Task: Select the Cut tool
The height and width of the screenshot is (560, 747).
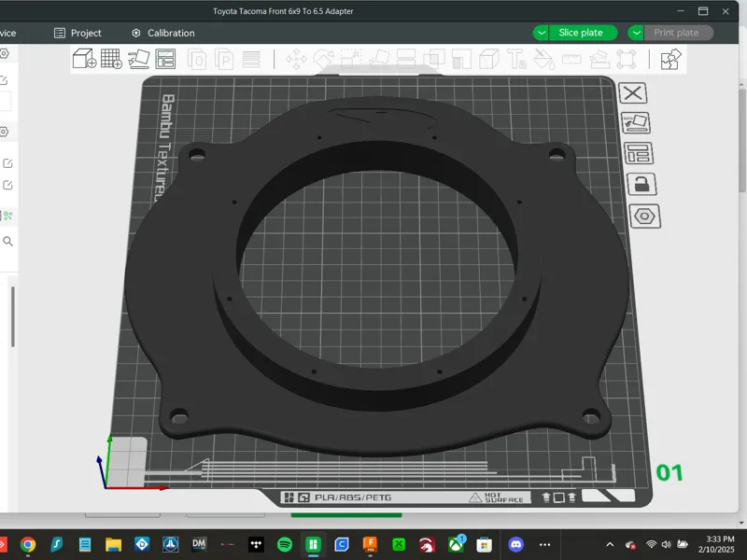Action: (x=406, y=60)
